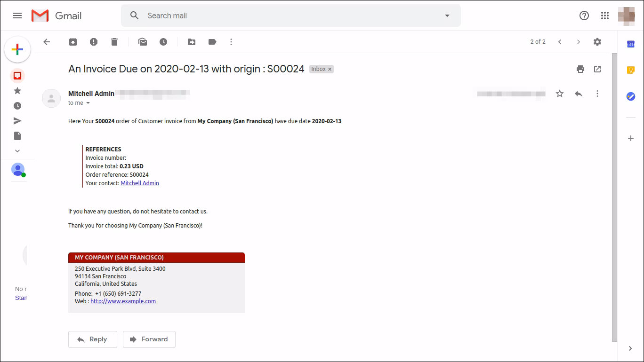Open Google apps grid menu
This screenshot has height=362, width=644.
(x=605, y=16)
